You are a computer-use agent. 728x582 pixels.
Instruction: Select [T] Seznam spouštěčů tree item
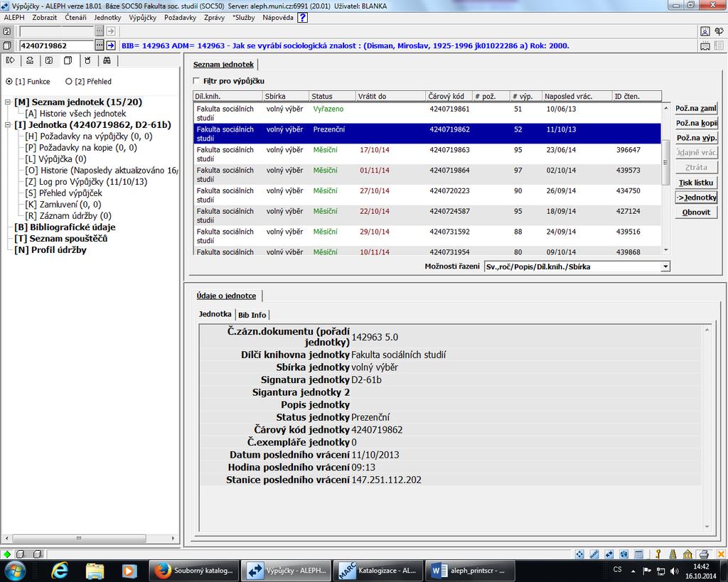[x=61, y=239]
